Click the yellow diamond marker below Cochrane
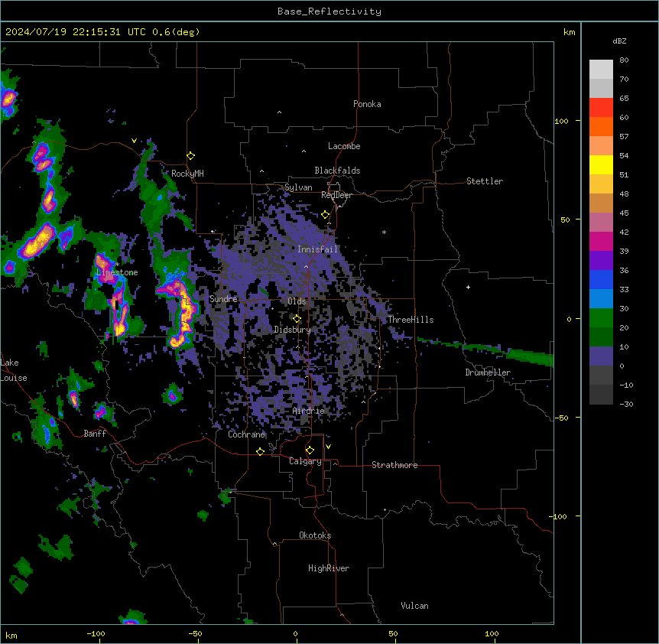Image resolution: width=659 pixels, height=644 pixels. click(x=260, y=451)
